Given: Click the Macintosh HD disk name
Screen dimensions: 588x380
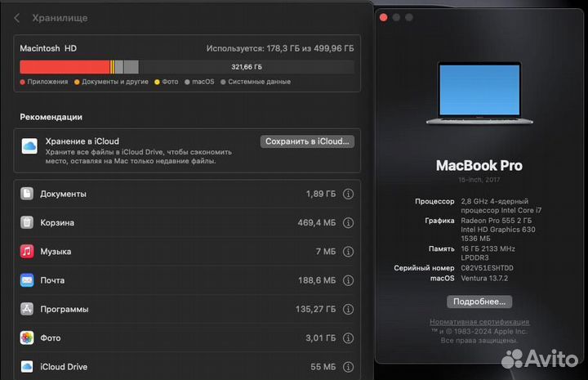Looking at the screenshot, I should coord(48,48).
